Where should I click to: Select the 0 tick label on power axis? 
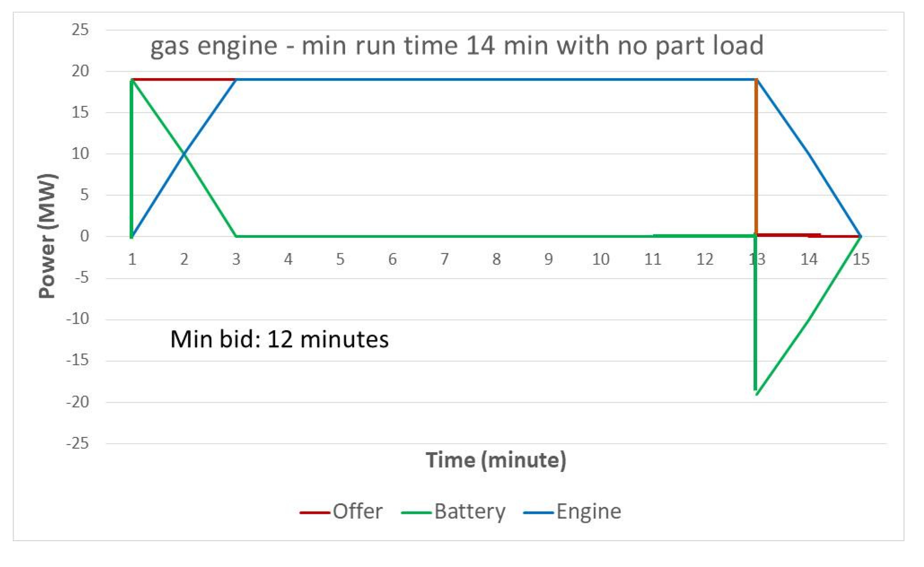85,236
